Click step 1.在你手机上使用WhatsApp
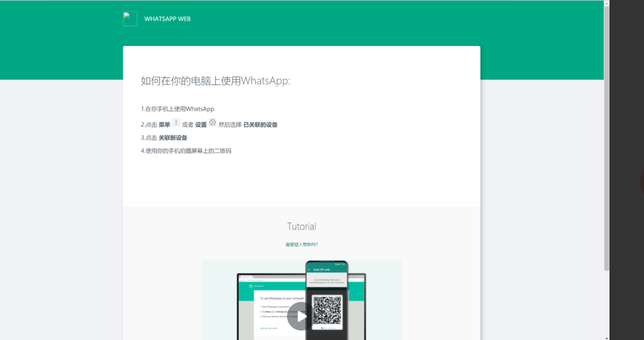 click(x=177, y=109)
